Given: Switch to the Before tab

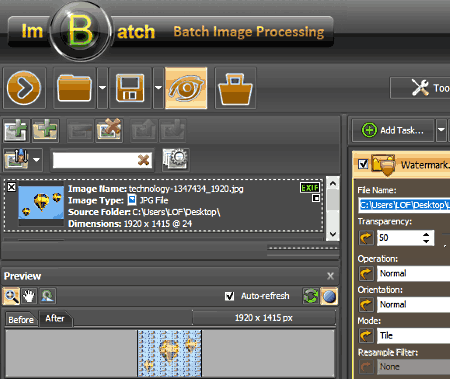Looking at the screenshot, I should (x=21, y=320).
